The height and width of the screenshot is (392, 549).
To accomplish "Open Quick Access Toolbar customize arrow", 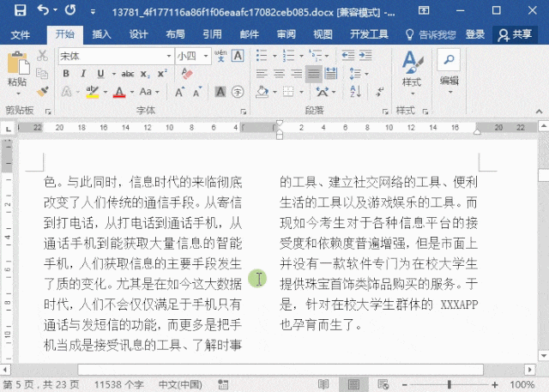I will point(93,12).
